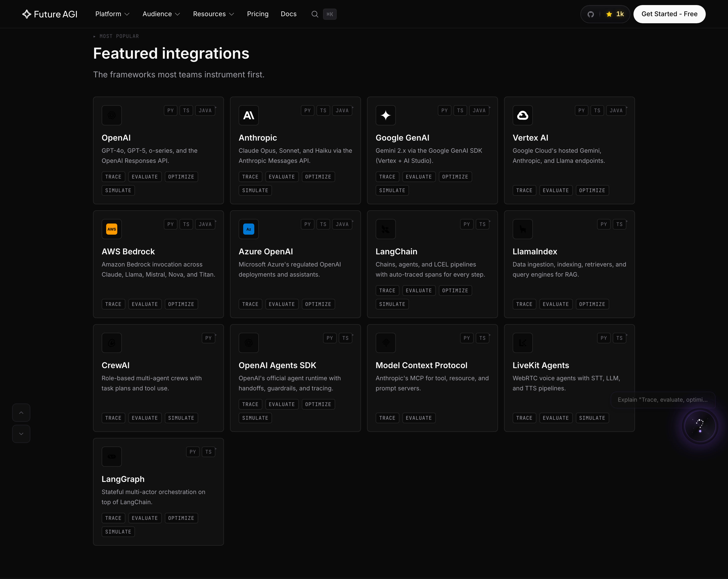Open the glowing AI assistant orb
Image resolution: width=728 pixels, height=579 pixels.
(x=700, y=426)
